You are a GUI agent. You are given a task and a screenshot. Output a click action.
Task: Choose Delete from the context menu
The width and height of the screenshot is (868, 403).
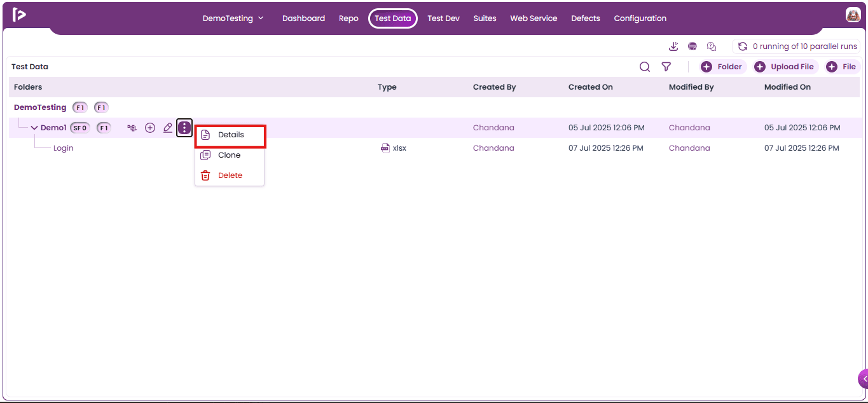[x=230, y=175]
